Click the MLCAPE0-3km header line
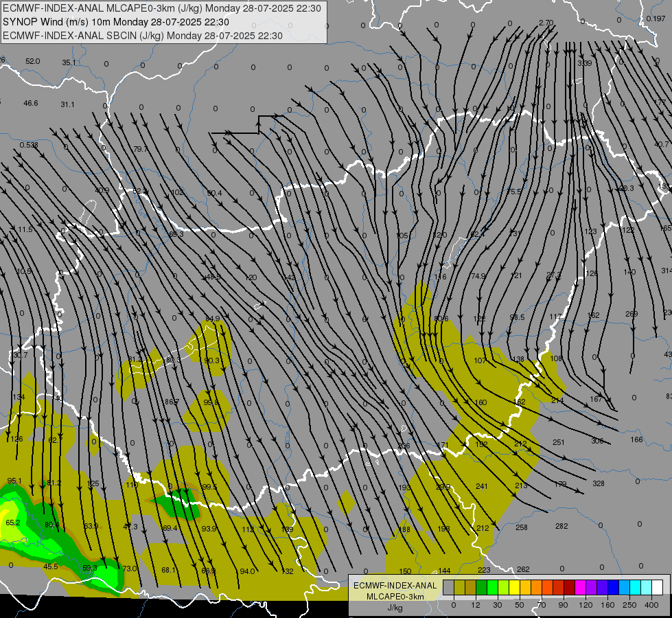 (161, 8)
